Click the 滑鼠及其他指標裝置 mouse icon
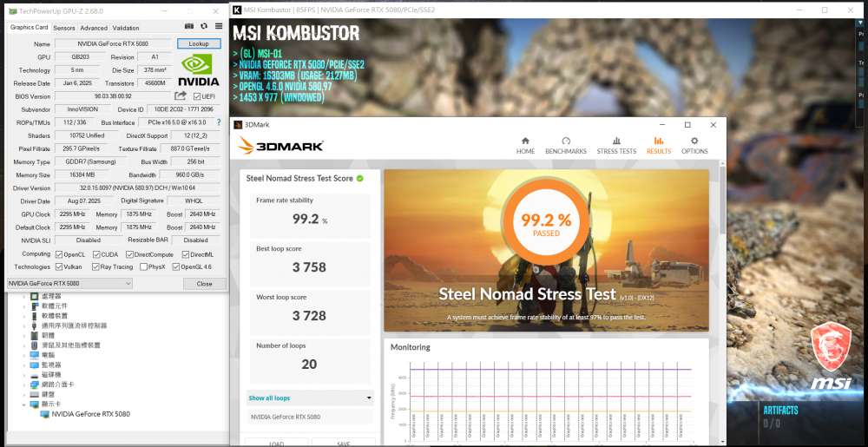This screenshot has width=868, height=447. pyautogui.click(x=35, y=345)
